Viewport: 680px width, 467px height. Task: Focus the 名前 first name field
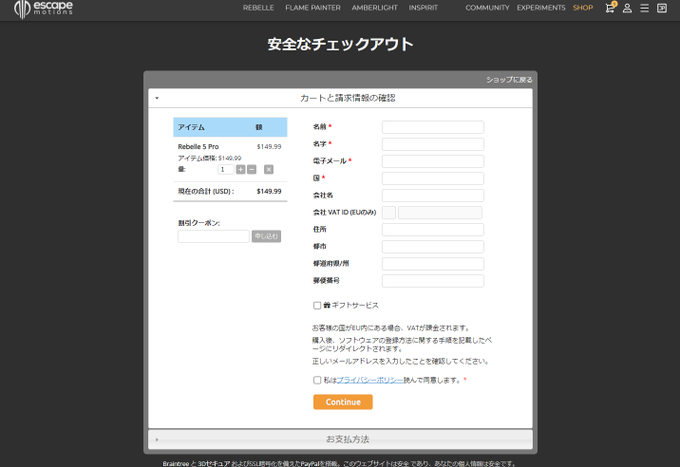(x=433, y=127)
